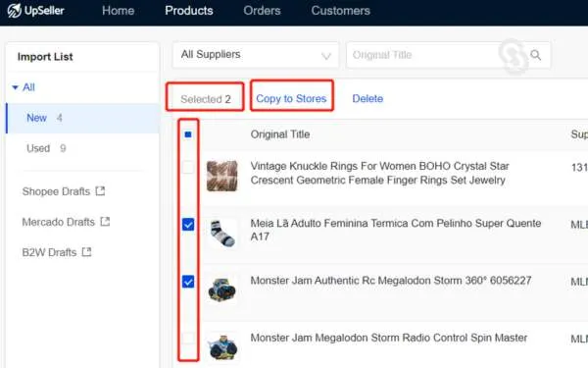Open Mercado Drafts external link icon
Viewport: 588px width, 368px height.
click(x=105, y=222)
